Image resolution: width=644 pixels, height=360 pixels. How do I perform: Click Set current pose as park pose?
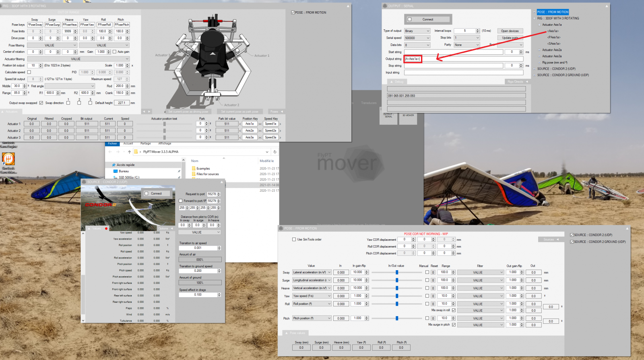[x=240, y=112]
